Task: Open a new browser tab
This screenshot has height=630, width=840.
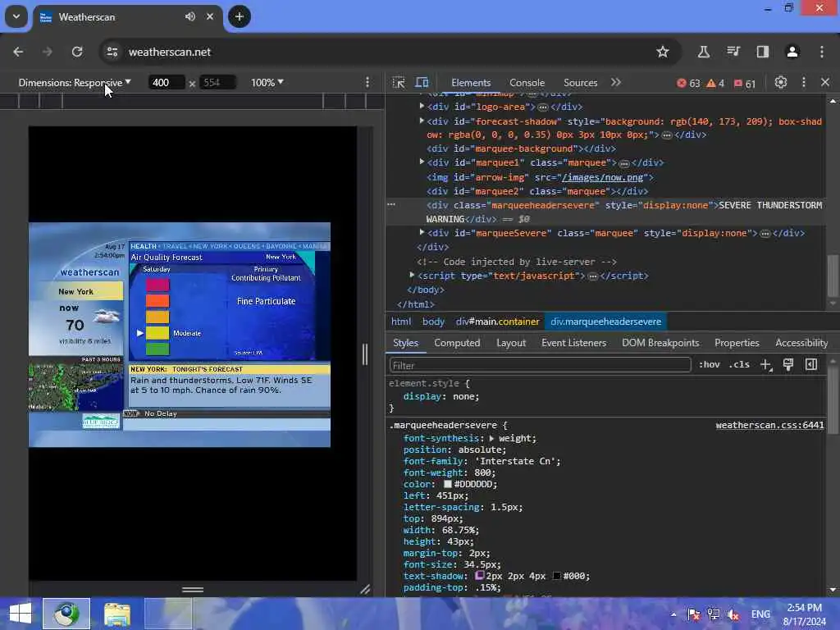Action: pyautogui.click(x=240, y=16)
